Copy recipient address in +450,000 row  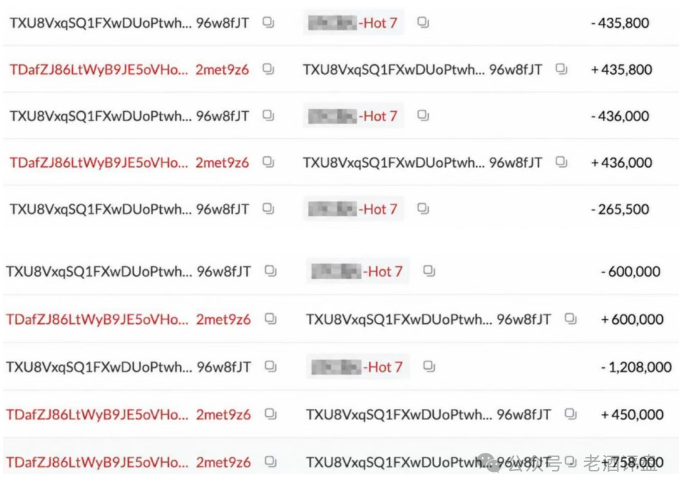571,414
